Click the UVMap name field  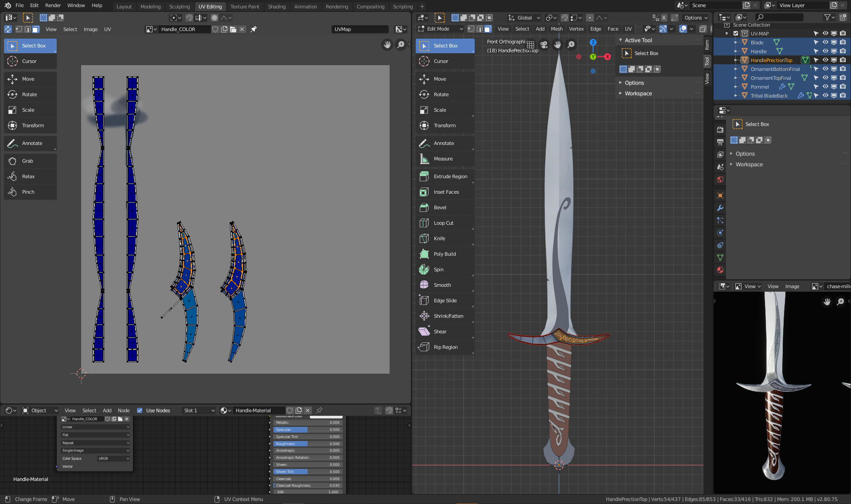[359, 29]
